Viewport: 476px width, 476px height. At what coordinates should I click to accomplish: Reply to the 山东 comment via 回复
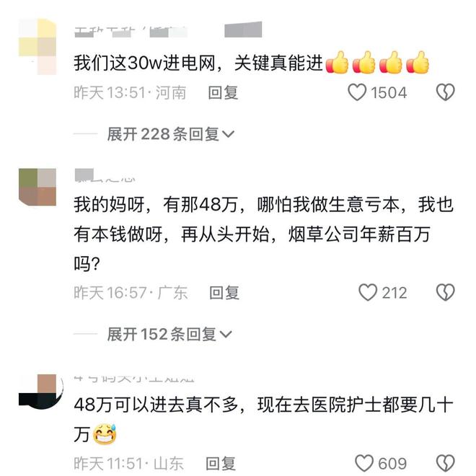[x=221, y=464]
